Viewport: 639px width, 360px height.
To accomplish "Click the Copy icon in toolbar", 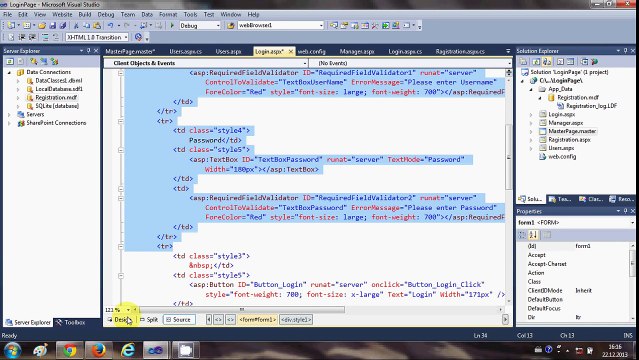I will 86,25.
